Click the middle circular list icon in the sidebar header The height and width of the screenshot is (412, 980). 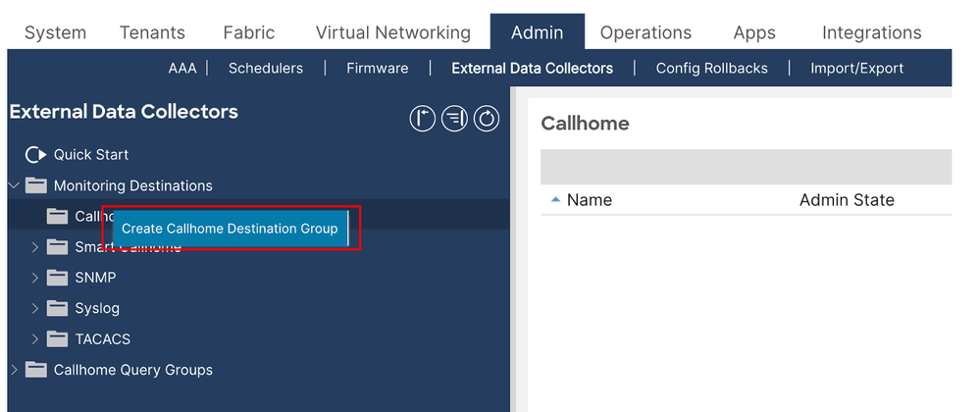pos(454,119)
